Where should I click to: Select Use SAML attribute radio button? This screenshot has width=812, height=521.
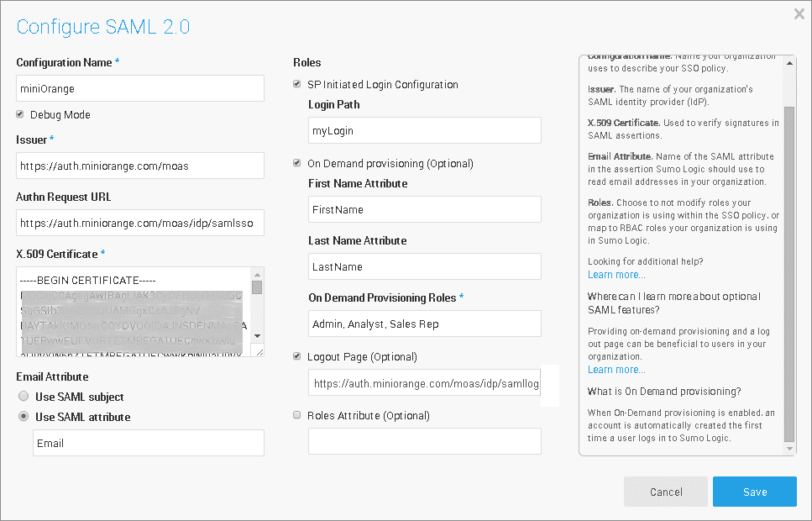coord(24,416)
